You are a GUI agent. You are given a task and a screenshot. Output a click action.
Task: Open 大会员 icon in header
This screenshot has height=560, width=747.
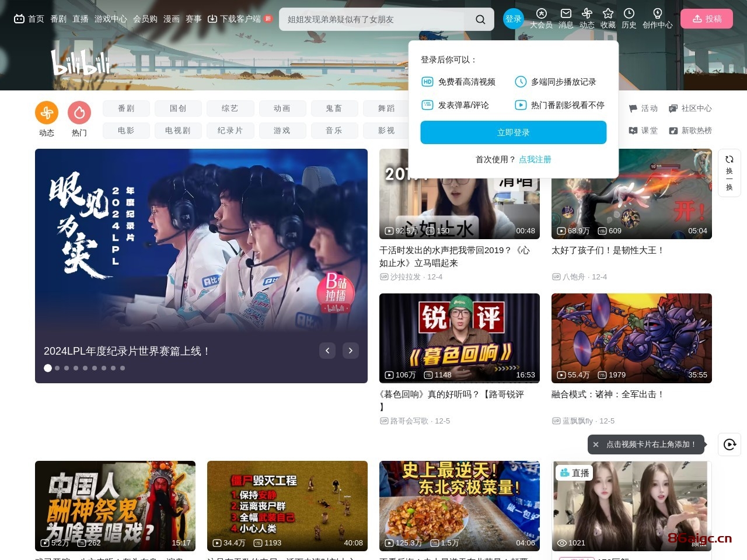(541, 19)
